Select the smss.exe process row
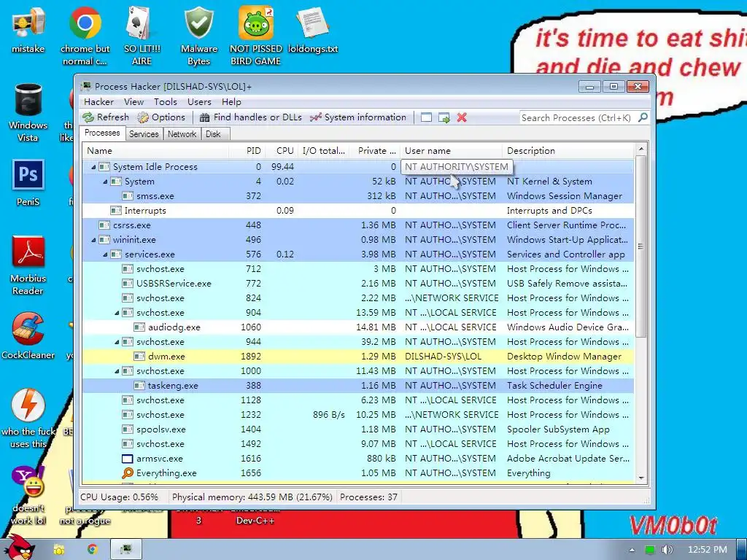 click(x=357, y=196)
